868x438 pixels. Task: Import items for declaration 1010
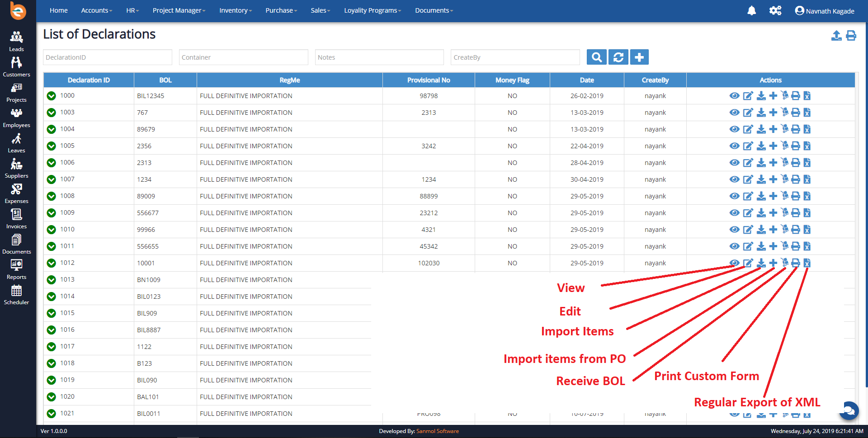[x=761, y=230]
